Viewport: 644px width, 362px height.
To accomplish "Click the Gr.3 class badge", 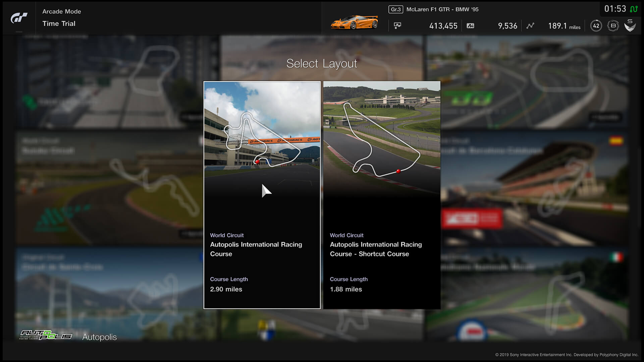I will pyautogui.click(x=395, y=10).
